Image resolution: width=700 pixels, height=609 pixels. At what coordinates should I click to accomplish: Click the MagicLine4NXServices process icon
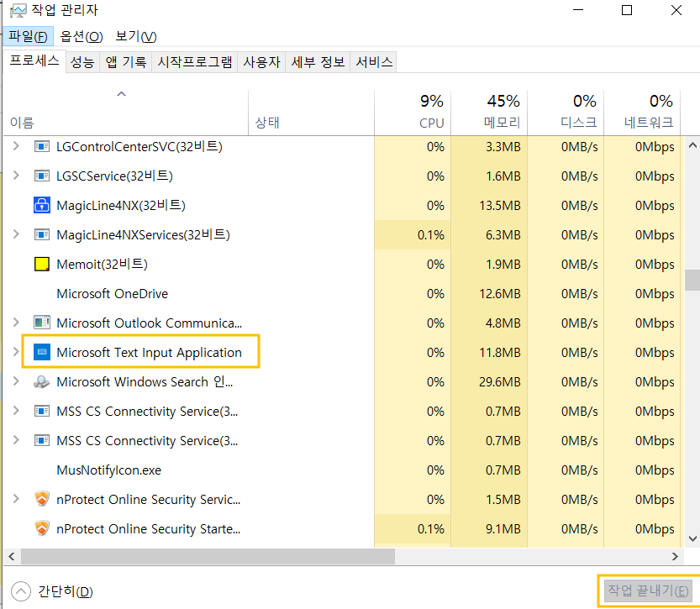point(42,234)
